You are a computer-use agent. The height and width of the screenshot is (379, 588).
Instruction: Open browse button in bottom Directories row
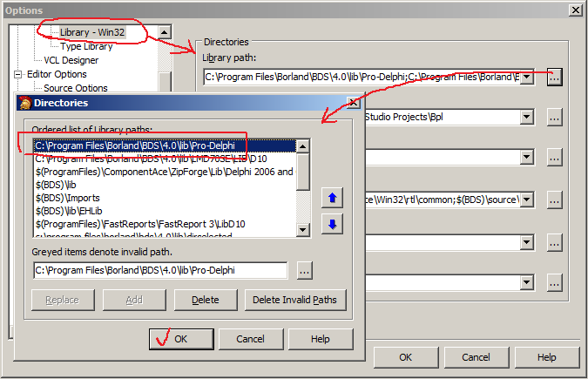coord(554,283)
